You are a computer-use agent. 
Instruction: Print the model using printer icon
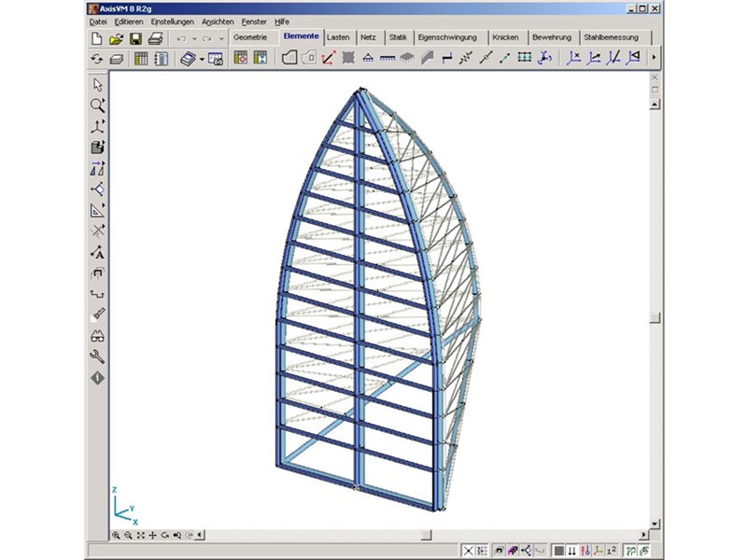[156, 38]
